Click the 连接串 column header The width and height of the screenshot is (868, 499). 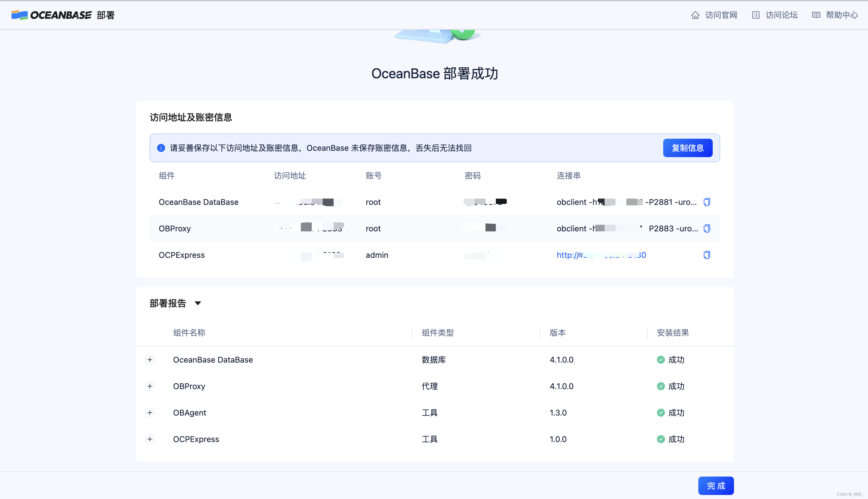(569, 176)
